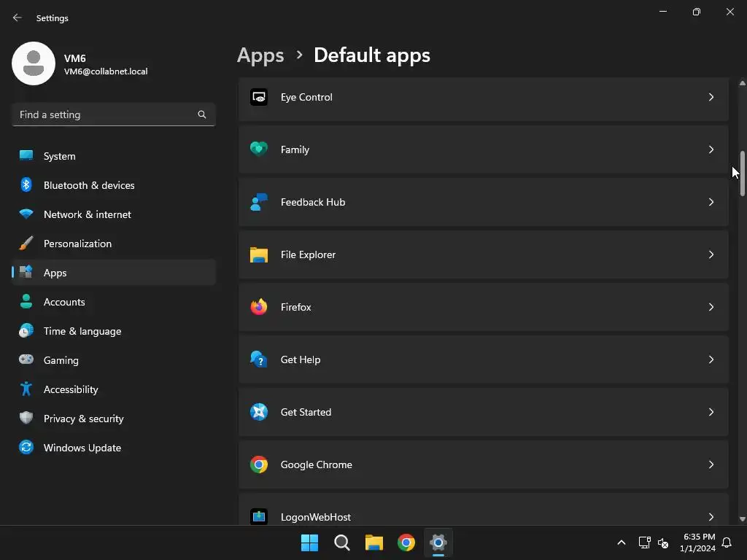Open the notification bell
The height and width of the screenshot is (560, 747).
pos(727,542)
